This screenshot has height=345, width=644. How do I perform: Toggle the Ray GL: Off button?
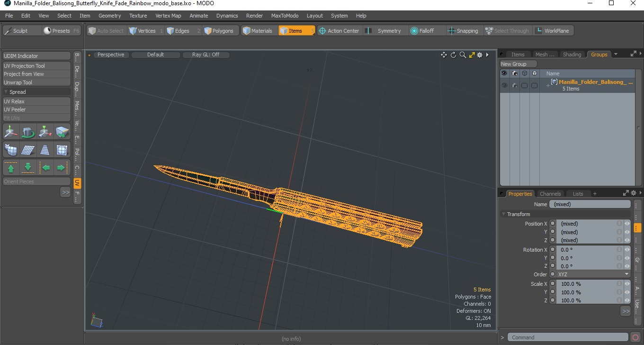tap(206, 55)
